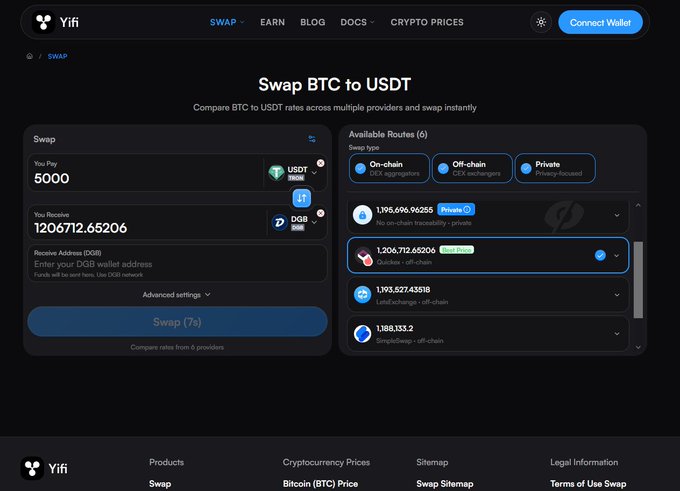Viewport: 680px width, 491px height.
Task: Click 'Compare rates from 6 providers' text
Action: 177,347
